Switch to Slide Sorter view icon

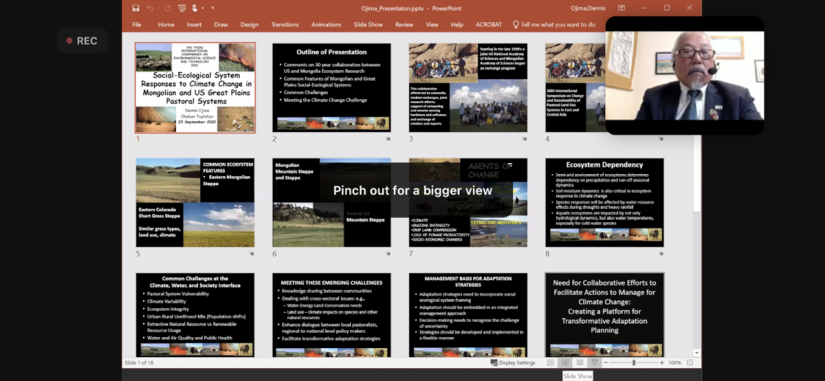(565, 363)
